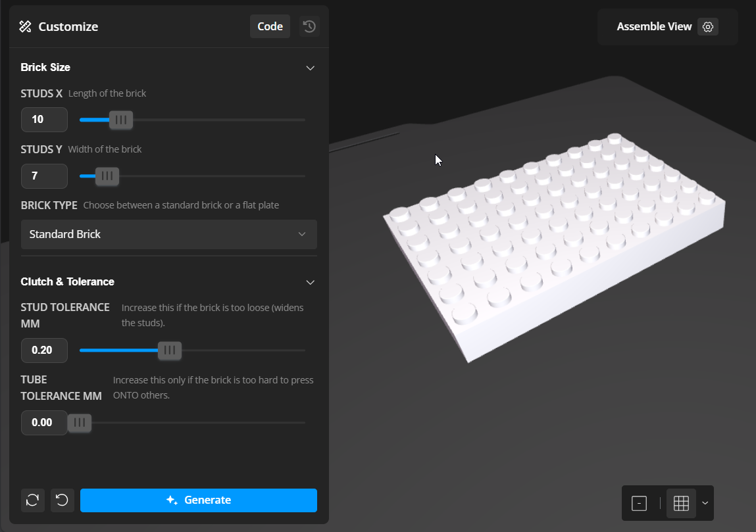Viewport: 756px width, 532px height.
Task: Click the 'Length of the brick' description
Action: click(x=107, y=93)
